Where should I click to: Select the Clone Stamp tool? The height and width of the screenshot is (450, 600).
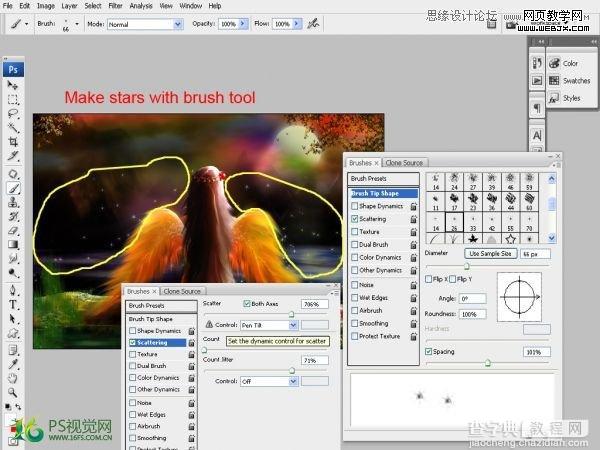13,202
